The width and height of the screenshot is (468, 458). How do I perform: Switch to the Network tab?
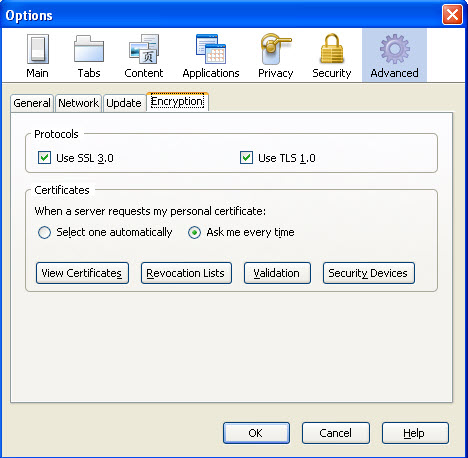pyautogui.click(x=78, y=103)
